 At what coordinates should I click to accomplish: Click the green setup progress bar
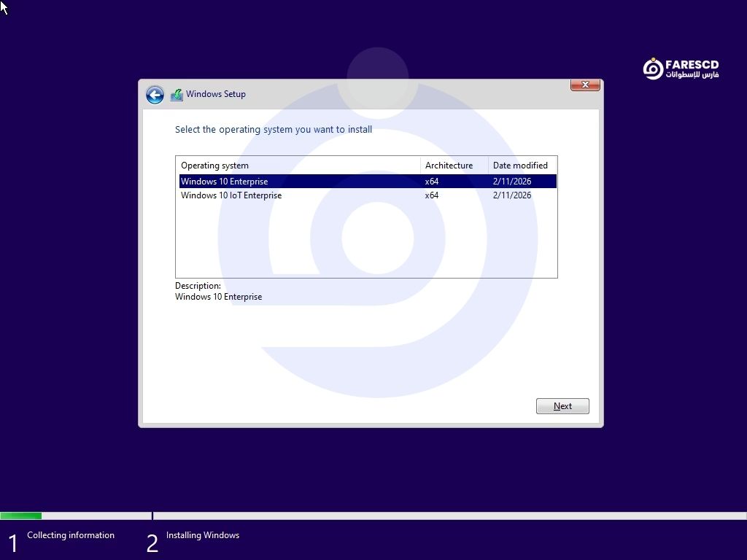click(x=21, y=516)
